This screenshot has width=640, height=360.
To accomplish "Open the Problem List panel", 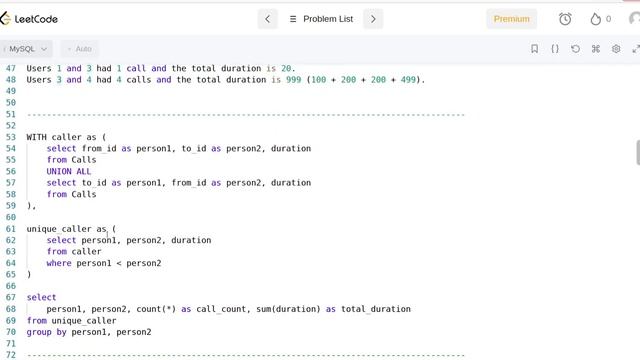I will 322,19.
